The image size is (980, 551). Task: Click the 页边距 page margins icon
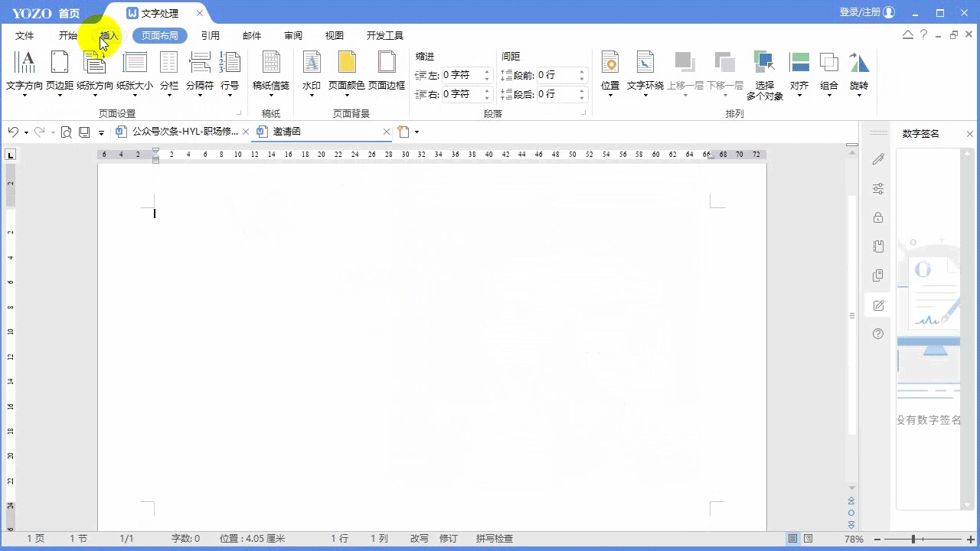(x=60, y=63)
